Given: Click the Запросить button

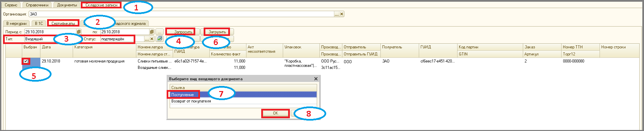Looking at the screenshot, I should pyautogui.click(x=183, y=32).
